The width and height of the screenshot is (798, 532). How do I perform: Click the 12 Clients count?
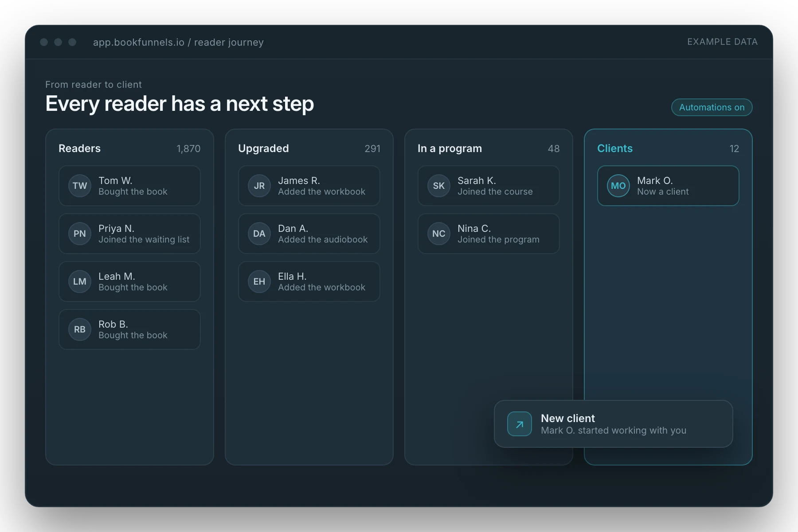[x=734, y=149]
